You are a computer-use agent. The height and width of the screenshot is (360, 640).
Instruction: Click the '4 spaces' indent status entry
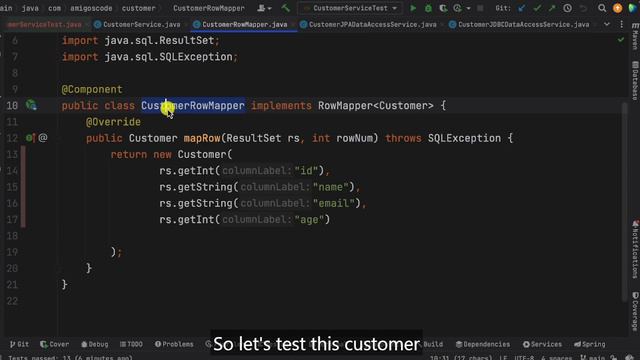click(556, 358)
